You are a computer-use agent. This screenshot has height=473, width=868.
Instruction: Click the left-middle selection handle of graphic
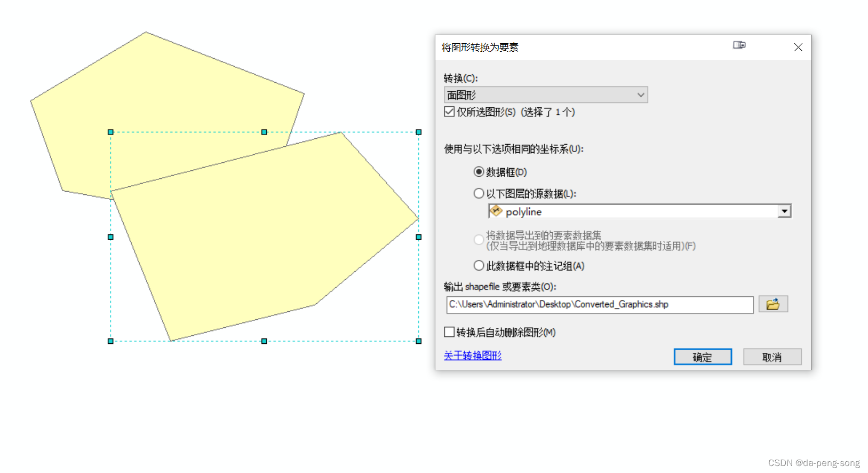tap(110, 237)
